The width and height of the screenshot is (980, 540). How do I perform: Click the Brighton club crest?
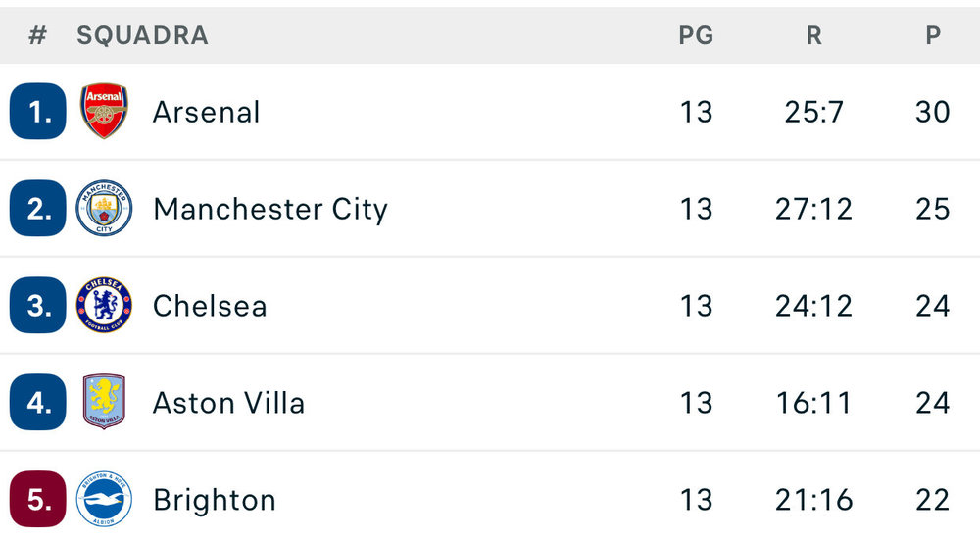pyautogui.click(x=104, y=499)
